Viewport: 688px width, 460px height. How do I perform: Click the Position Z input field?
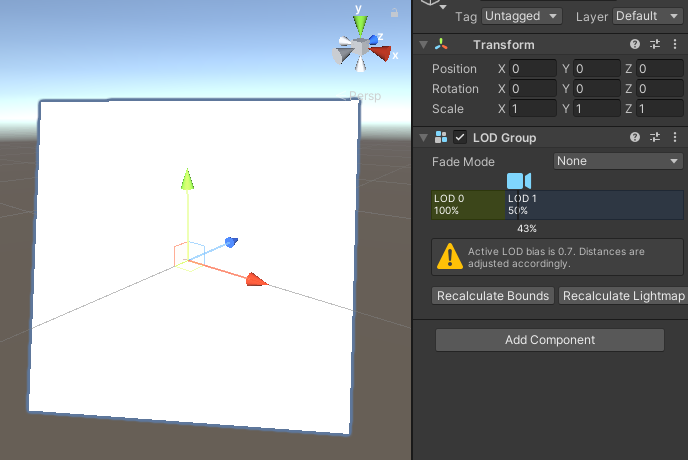pos(660,69)
